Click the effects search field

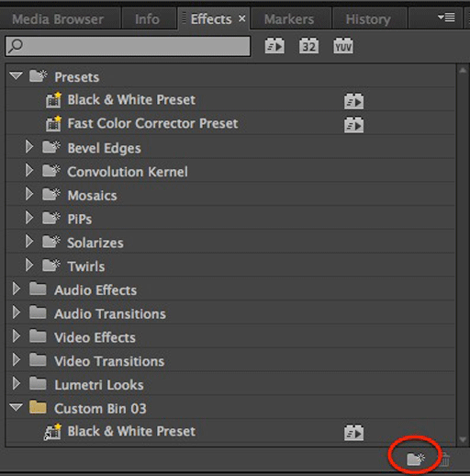point(128,46)
